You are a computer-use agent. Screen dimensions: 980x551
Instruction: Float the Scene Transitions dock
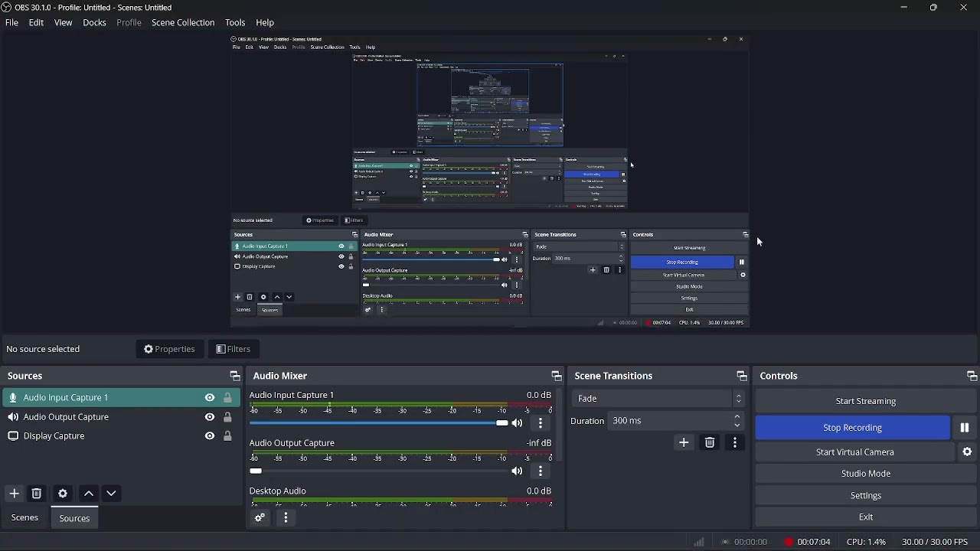(742, 376)
